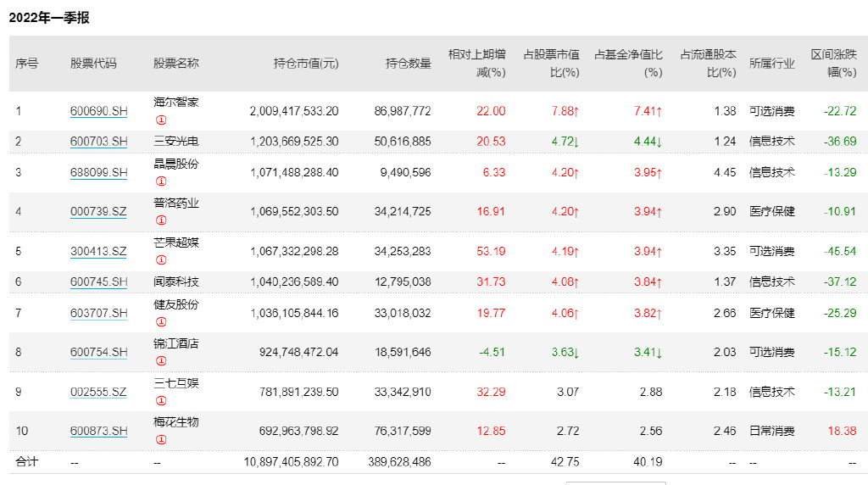The image size is (868, 485).
Task: Open stock code link 688099.SH
Action: coord(98,173)
